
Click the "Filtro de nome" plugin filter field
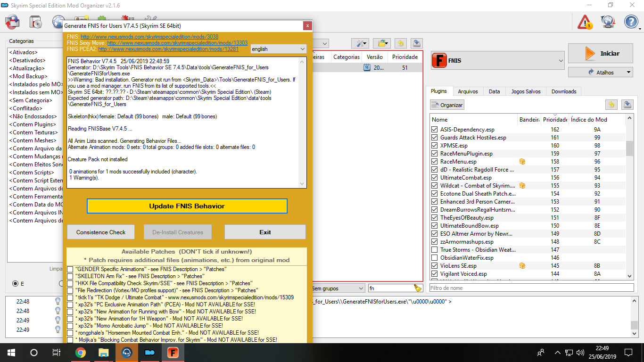531,288
